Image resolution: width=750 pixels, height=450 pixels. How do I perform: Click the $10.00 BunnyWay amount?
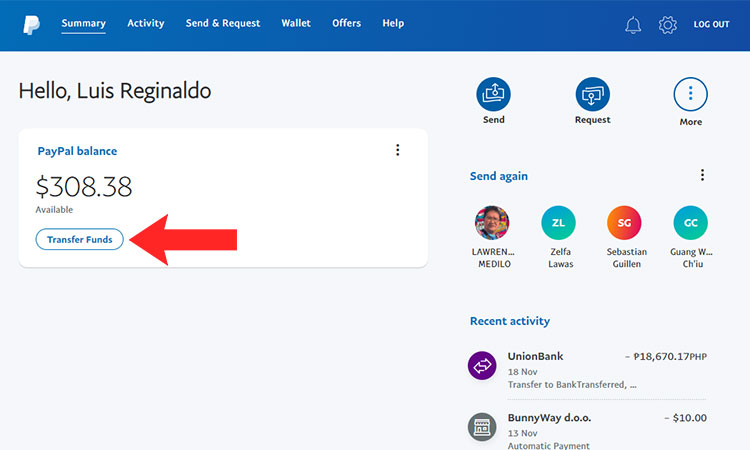click(685, 417)
